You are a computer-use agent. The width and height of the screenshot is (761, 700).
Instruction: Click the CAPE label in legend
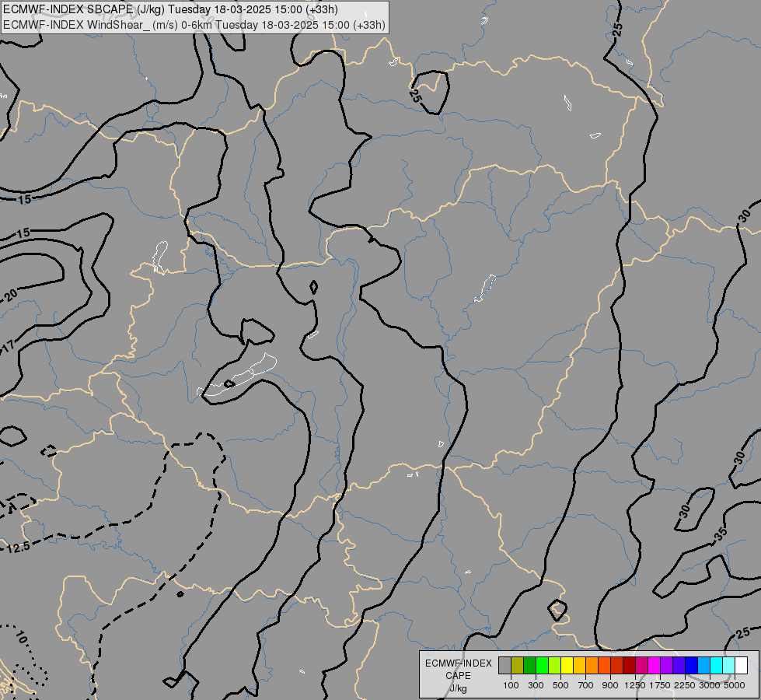click(x=458, y=676)
